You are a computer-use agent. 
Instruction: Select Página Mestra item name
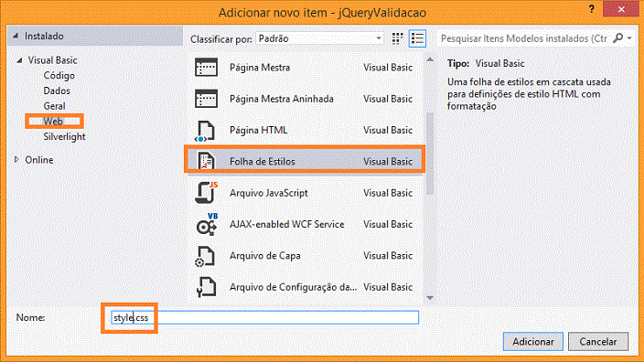coord(260,68)
